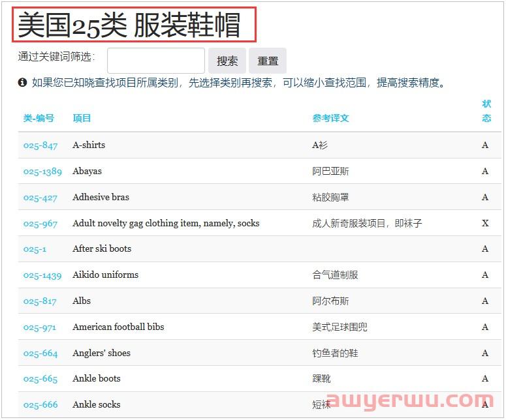Select the Adhesive bras item text
Viewport: 506px width, 420px height.
(101, 197)
